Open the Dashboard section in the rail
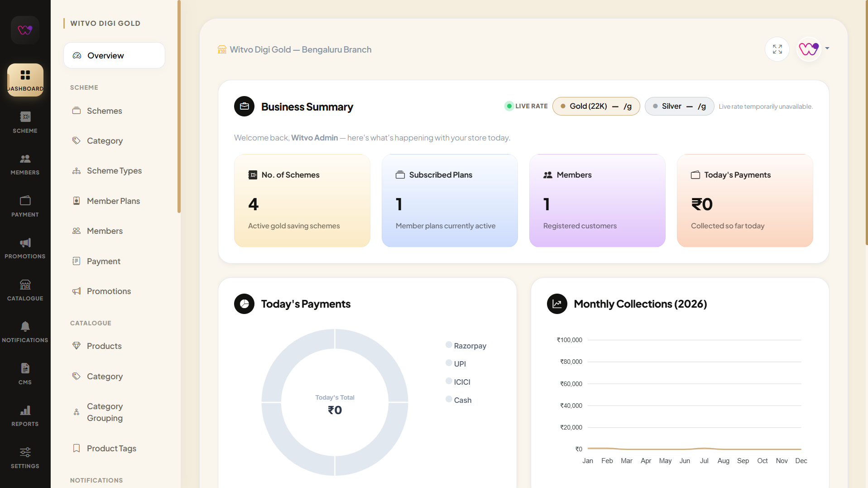 (25, 80)
